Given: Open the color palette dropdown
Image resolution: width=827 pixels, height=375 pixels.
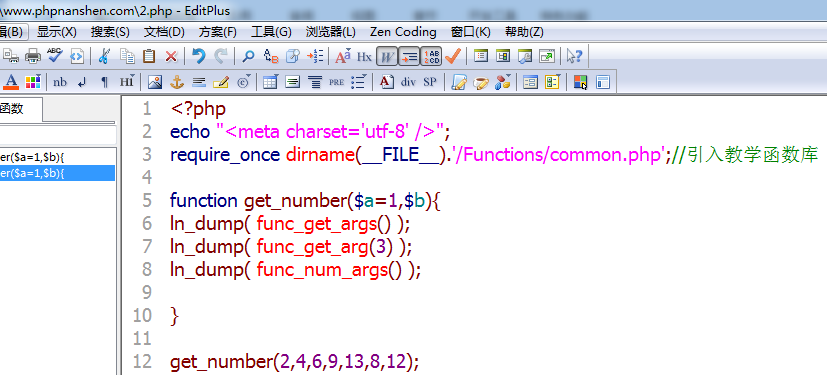Looking at the screenshot, I should pos(33,82).
